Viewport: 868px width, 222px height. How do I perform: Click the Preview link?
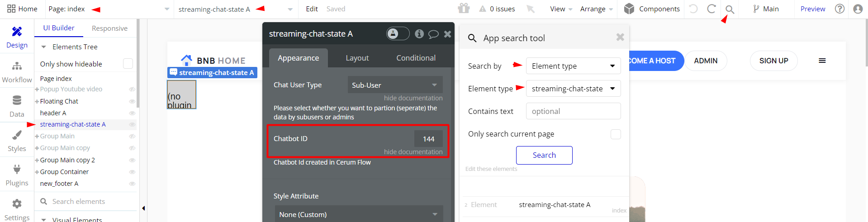click(813, 9)
